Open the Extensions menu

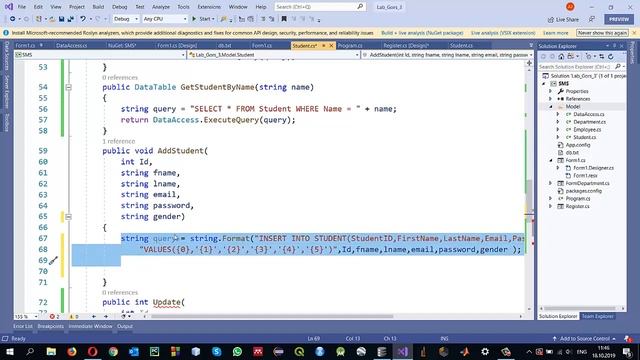pos(209,7)
